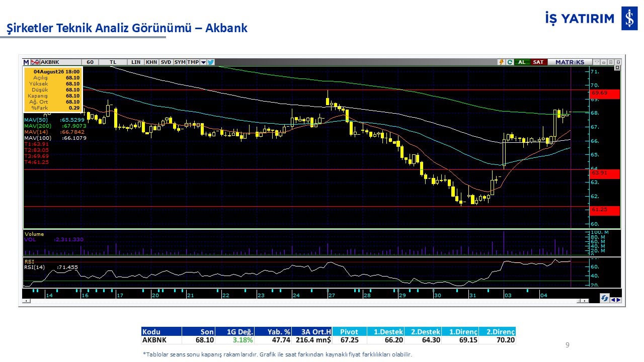Click the left blue arrow to shift chart back
The width and height of the screenshot is (644, 362).
pos(613,300)
